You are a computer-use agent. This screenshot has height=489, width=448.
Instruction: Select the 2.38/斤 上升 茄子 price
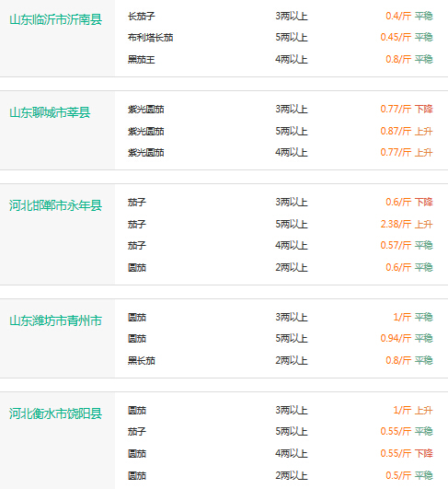coord(407,224)
